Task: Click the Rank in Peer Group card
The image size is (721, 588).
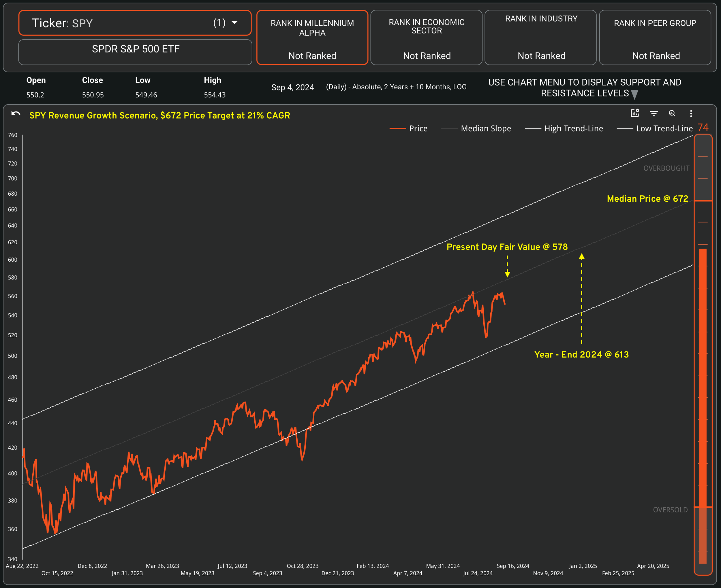Action: [655, 38]
